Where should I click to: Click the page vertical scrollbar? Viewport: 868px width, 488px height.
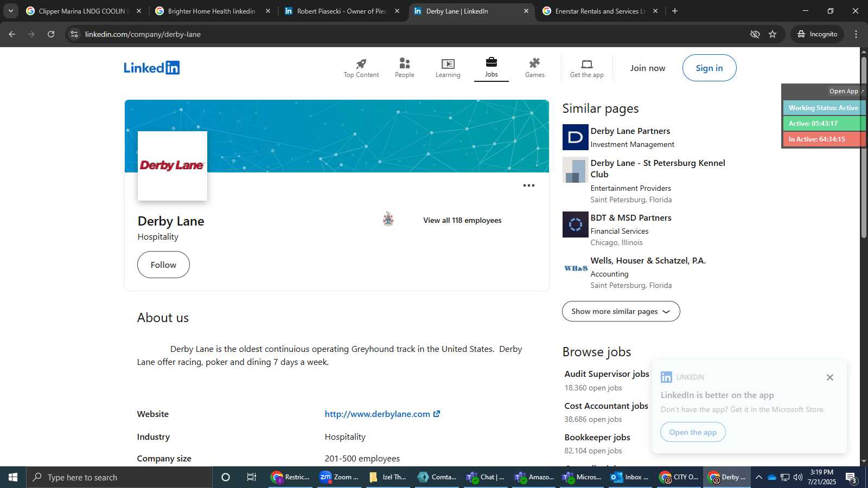[864, 146]
